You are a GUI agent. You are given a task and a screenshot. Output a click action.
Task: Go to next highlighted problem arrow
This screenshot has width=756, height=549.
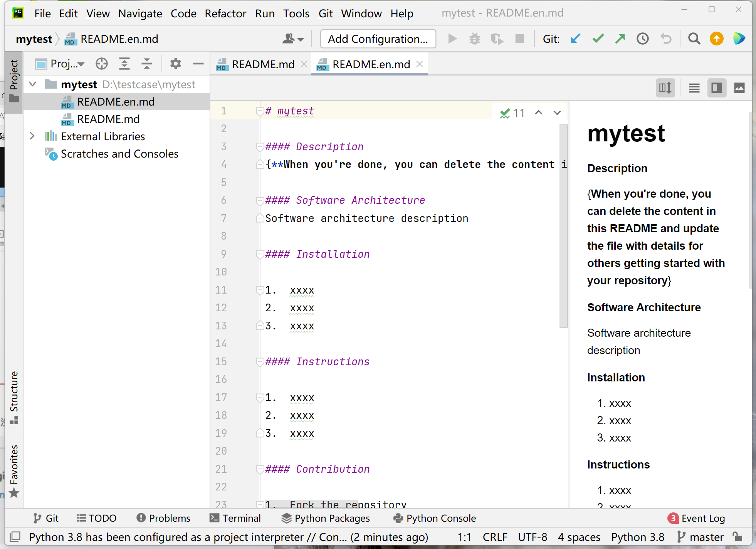(x=557, y=112)
